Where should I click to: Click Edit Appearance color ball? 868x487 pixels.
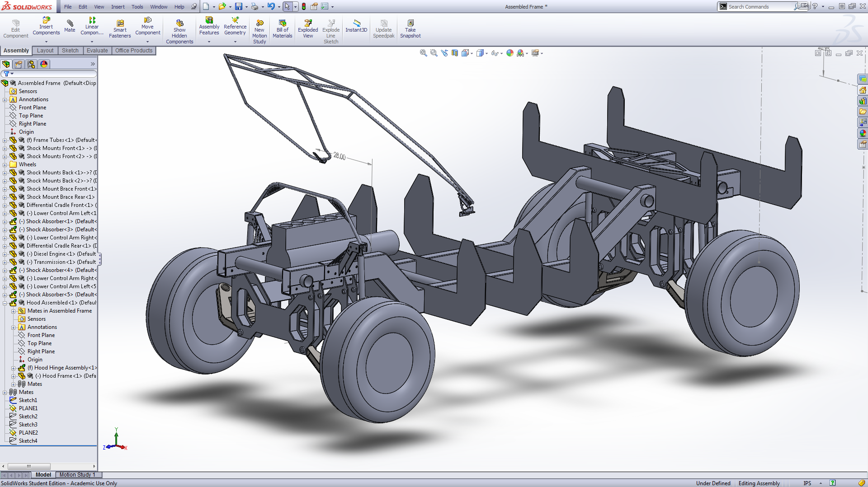point(510,53)
